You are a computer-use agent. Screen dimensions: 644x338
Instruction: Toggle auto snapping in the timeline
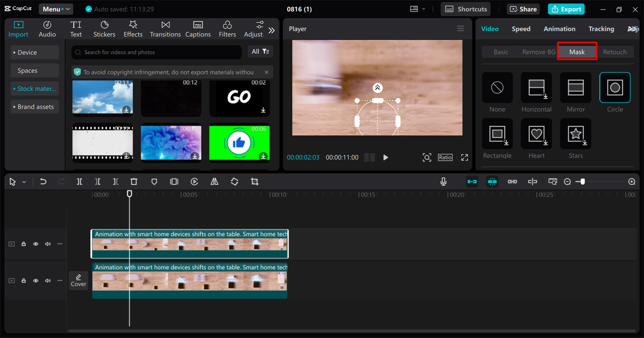coord(492,182)
